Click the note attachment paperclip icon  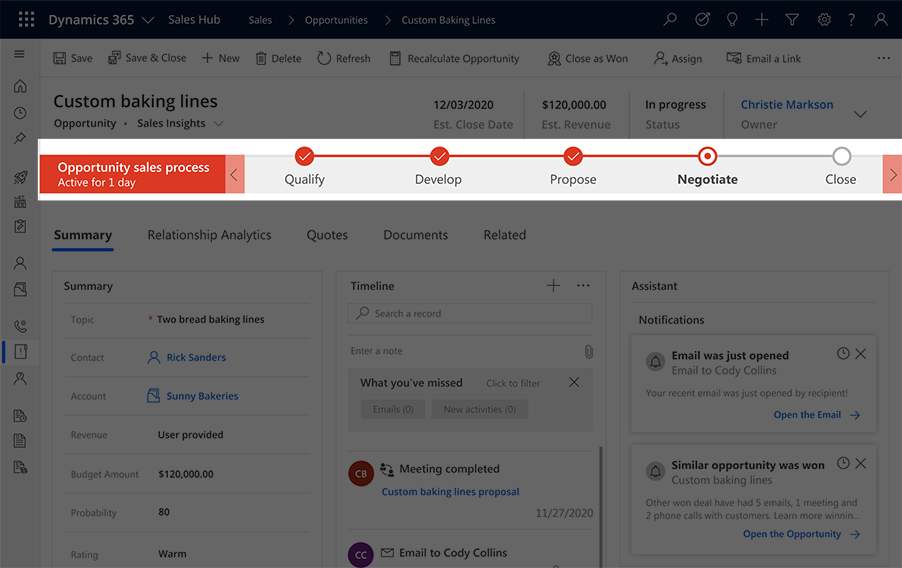point(588,351)
